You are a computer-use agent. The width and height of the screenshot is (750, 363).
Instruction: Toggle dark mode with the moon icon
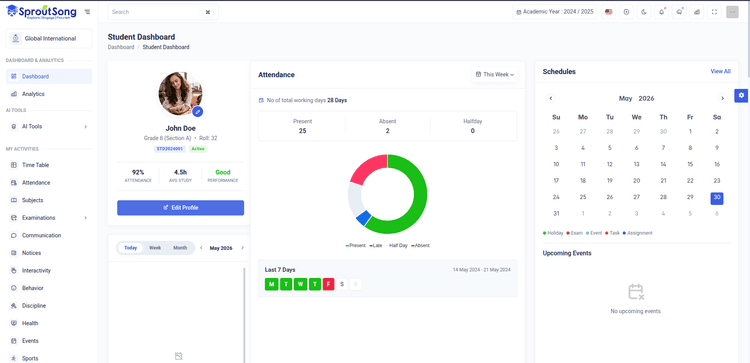point(644,12)
